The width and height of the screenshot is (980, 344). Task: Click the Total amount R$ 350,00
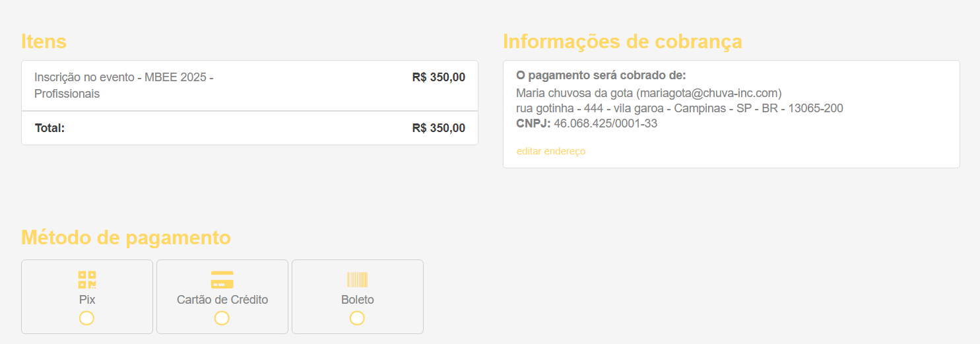439,128
